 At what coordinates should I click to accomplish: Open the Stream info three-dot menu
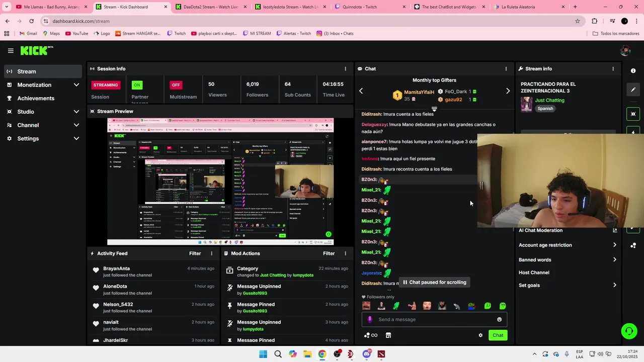[x=613, y=69]
